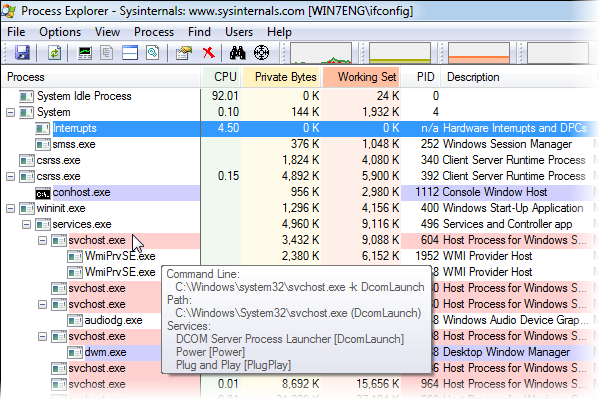Open the Process menu
600x400 pixels.
[x=154, y=32]
